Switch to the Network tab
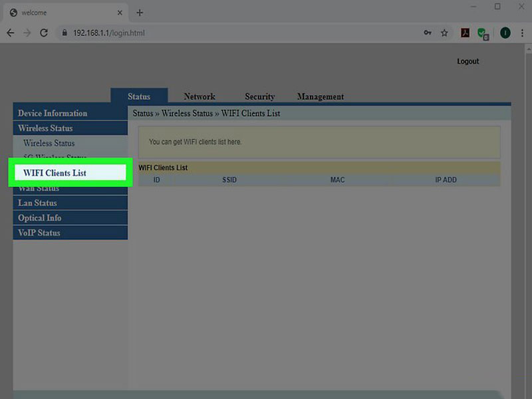 click(199, 96)
